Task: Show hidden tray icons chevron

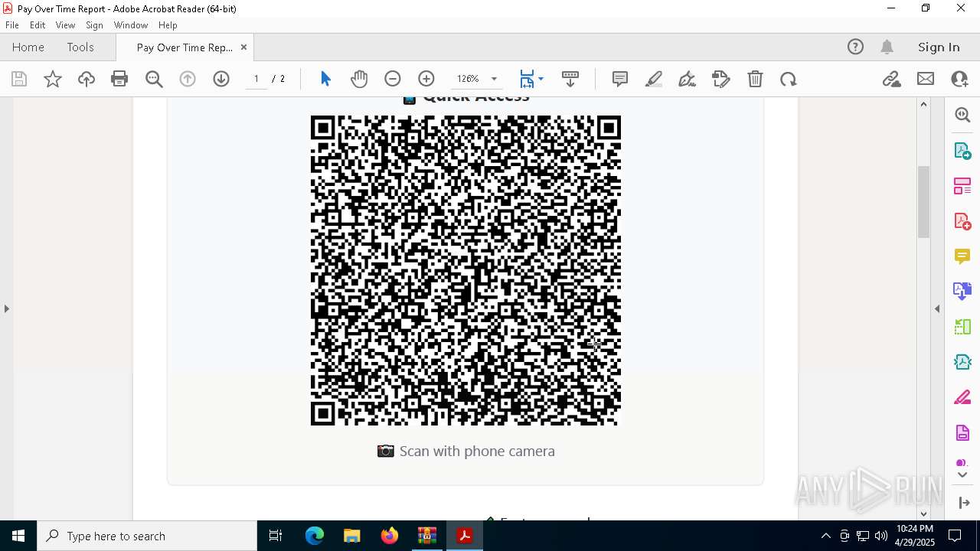Action: [x=825, y=536]
